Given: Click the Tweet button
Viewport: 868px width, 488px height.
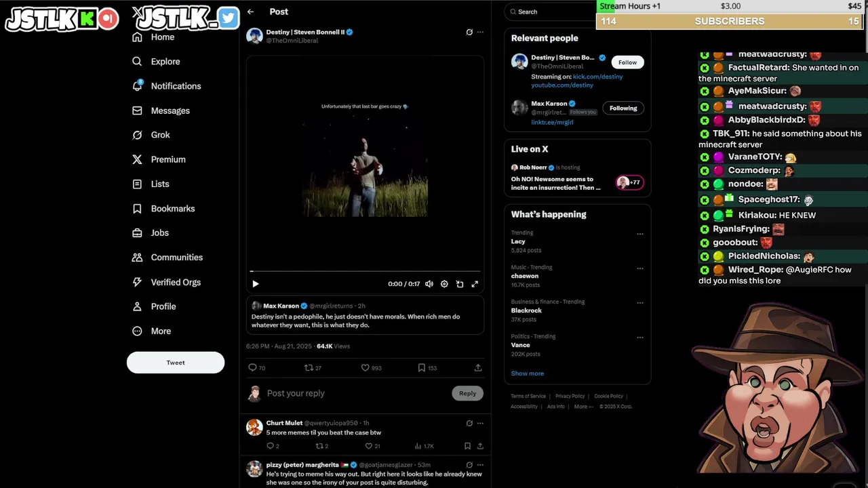Looking at the screenshot, I should point(176,363).
